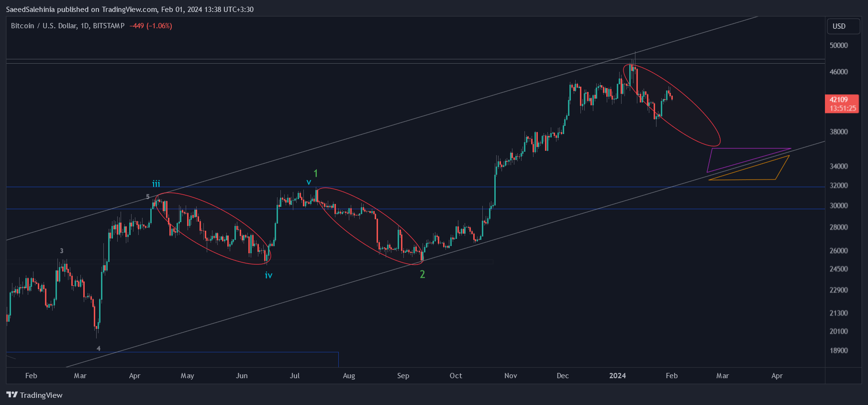Click the blue wave label v
The height and width of the screenshot is (405, 868).
pos(309,182)
